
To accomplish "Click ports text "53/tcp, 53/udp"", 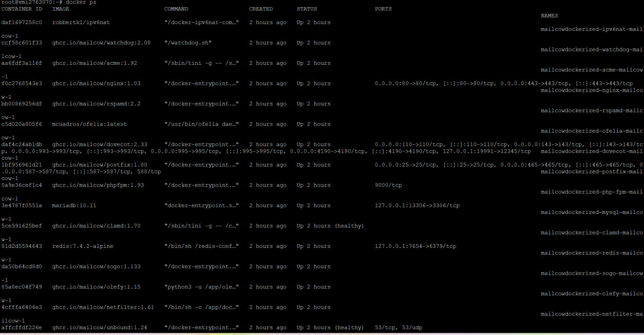I will click(398, 327).
